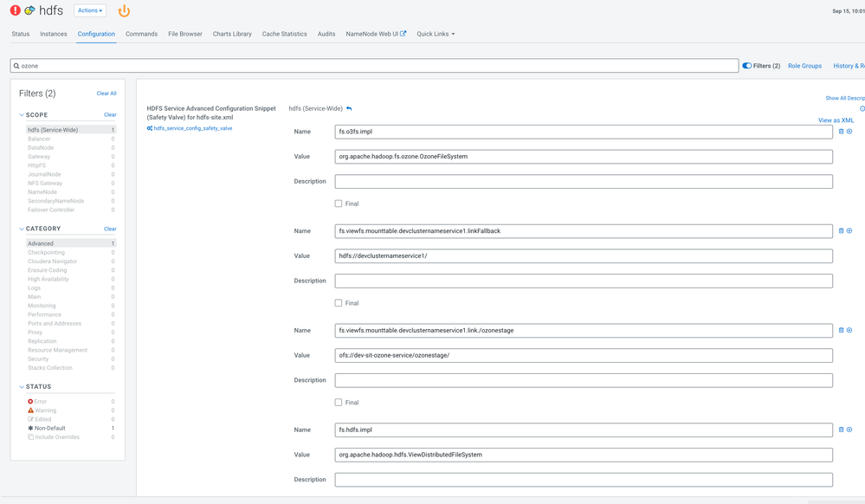This screenshot has height=504, width=865.
Task: Select the Non-Default status filter
Action: click(x=49, y=429)
